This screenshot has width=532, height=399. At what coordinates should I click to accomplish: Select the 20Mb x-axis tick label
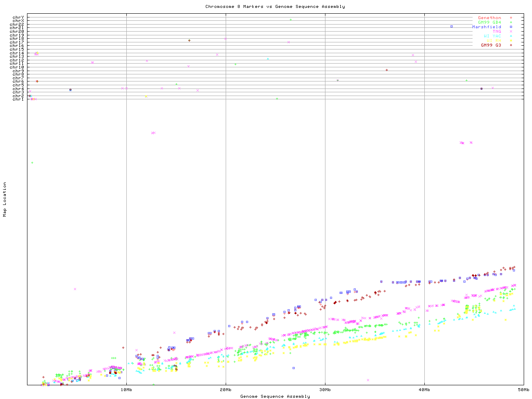[226, 390]
